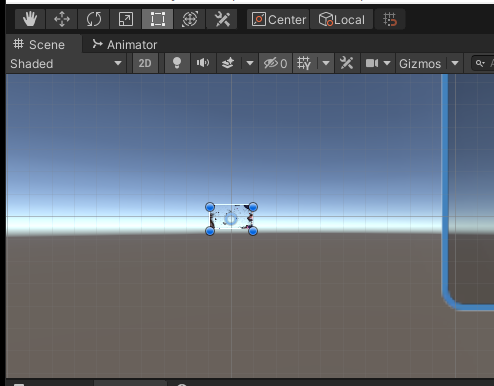Toggle handle rotation Local button
The height and width of the screenshot is (386, 494).
(341, 20)
